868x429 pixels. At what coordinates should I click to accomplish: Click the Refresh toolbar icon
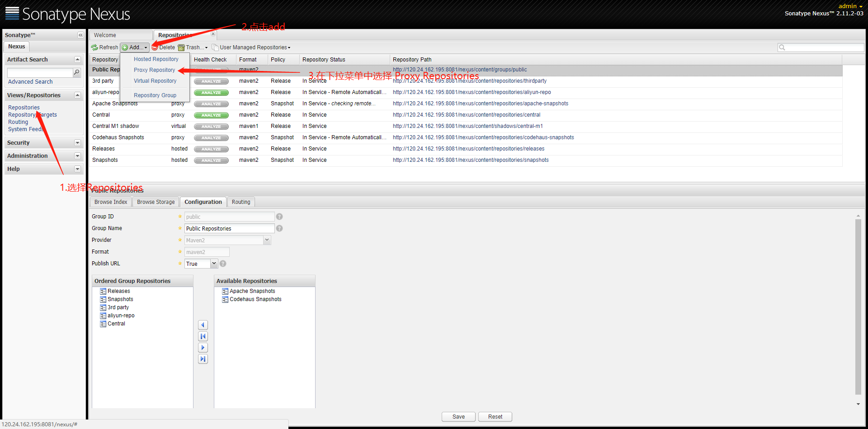94,47
